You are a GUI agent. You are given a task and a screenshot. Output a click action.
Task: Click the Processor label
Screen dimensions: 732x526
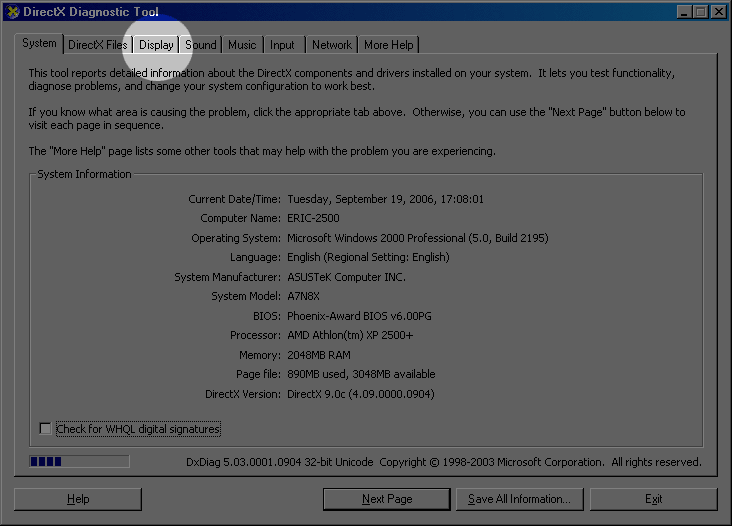point(255,335)
